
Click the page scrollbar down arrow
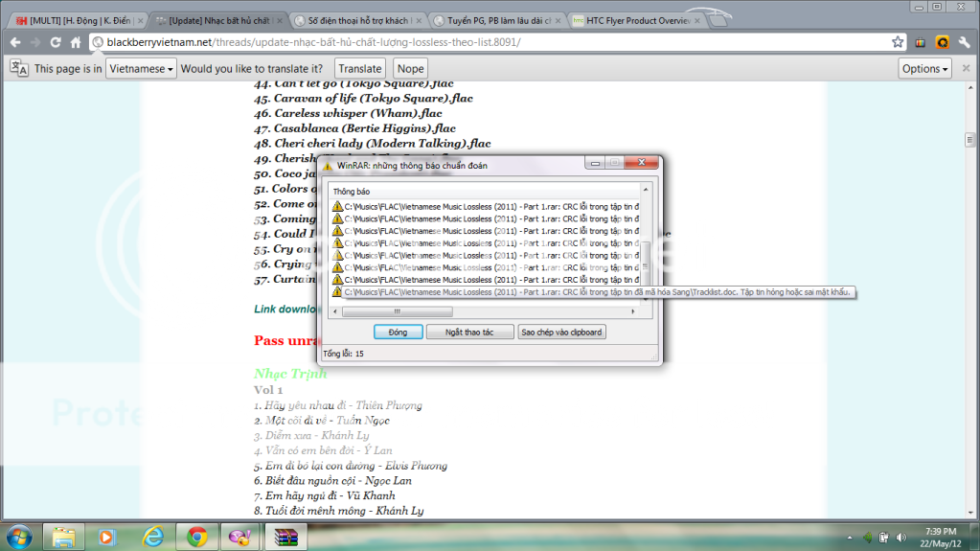[969, 514]
